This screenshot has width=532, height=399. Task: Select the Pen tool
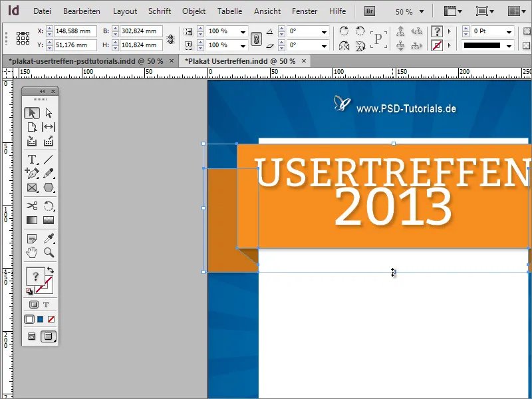click(32, 173)
